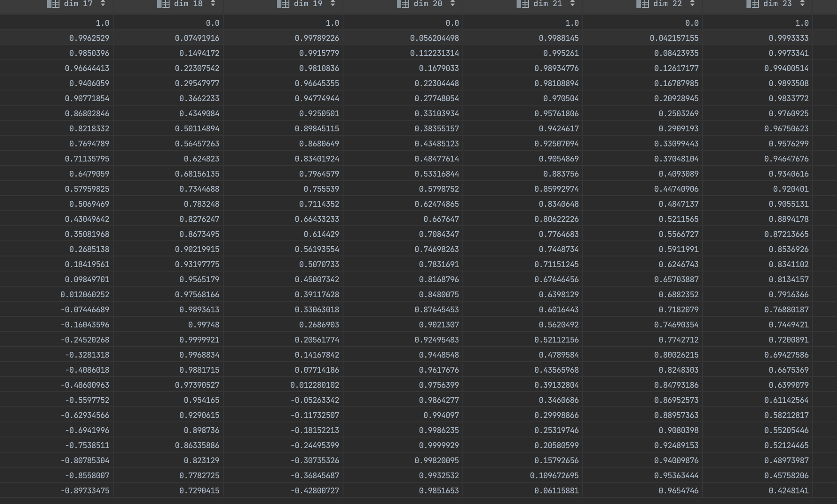Toggle sorting arrows on dim 17 column
Viewport: 837px width, 504px height.
pyautogui.click(x=103, y=4)
